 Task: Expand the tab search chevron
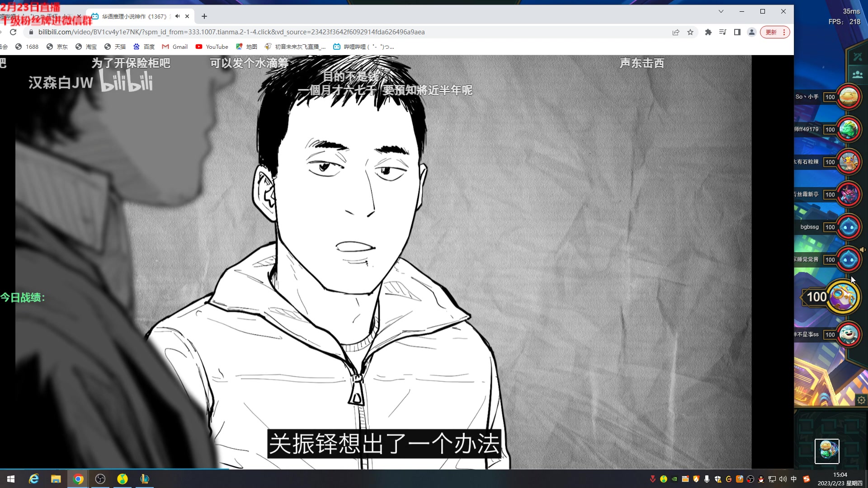coord(721,11)
